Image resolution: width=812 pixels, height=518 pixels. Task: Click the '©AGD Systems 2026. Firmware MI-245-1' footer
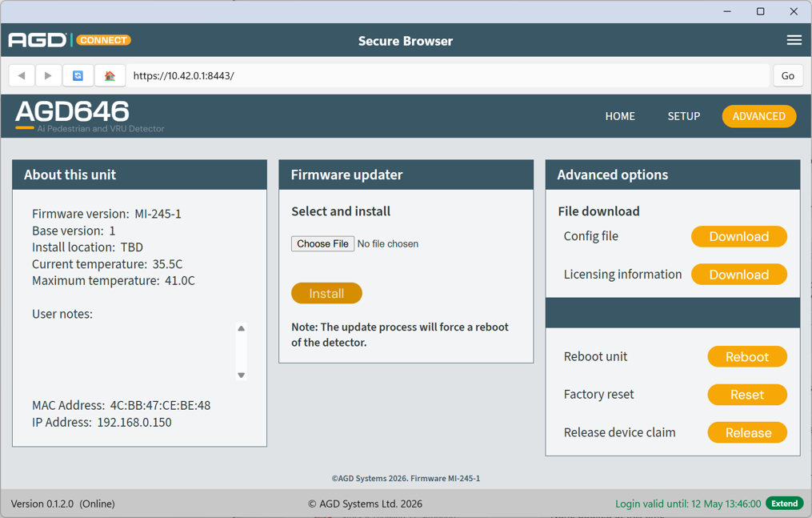(x=406, y=478)
